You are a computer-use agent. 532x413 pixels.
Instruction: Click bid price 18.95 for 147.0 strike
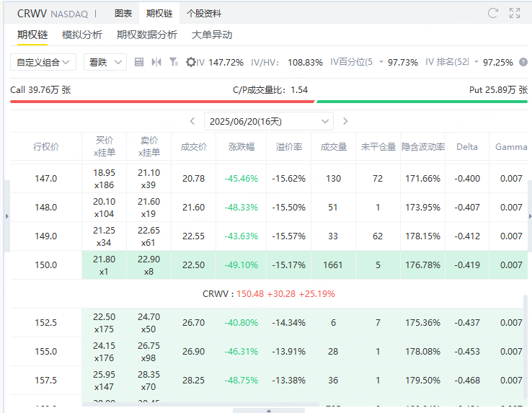[104, 173]
